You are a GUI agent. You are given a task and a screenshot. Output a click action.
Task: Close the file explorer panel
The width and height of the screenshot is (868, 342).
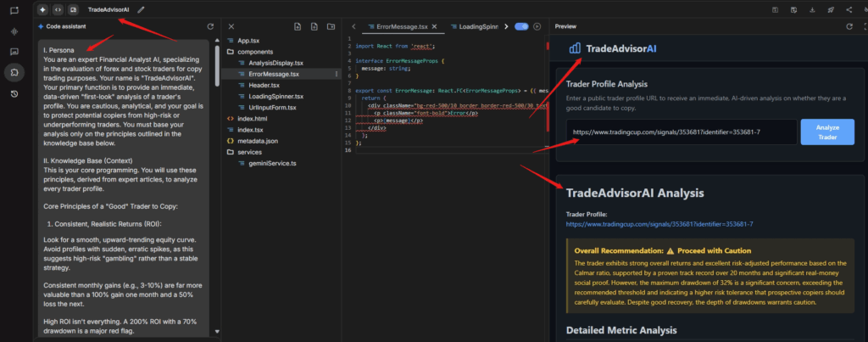point(231,26)
